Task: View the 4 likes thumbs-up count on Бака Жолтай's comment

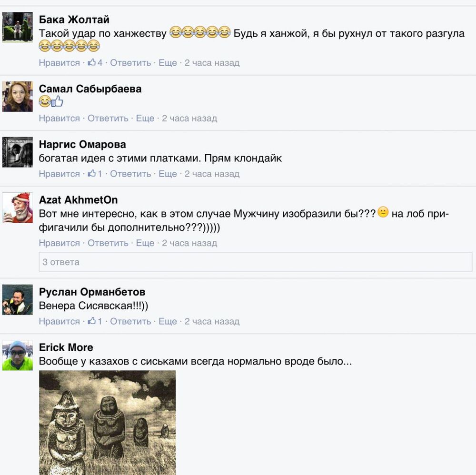Action: pyautogui.click(x=95, y=62)
